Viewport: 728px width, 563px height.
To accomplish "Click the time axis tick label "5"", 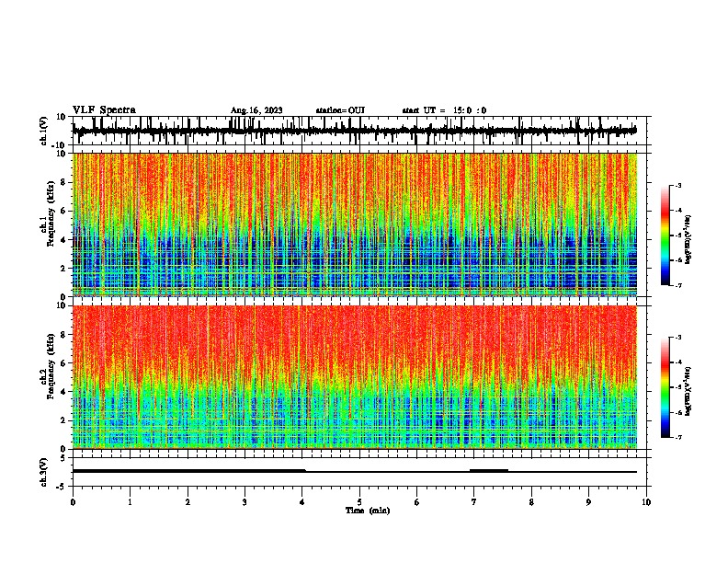I will [x=359, y=502].
